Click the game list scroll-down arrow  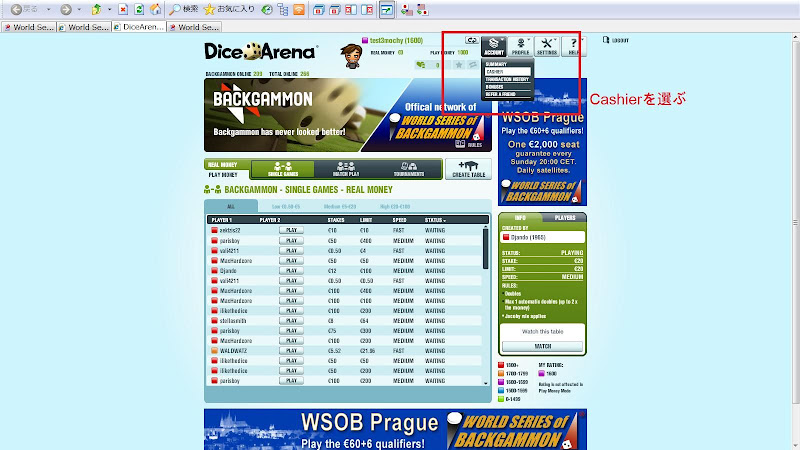(x=485, y=383)
